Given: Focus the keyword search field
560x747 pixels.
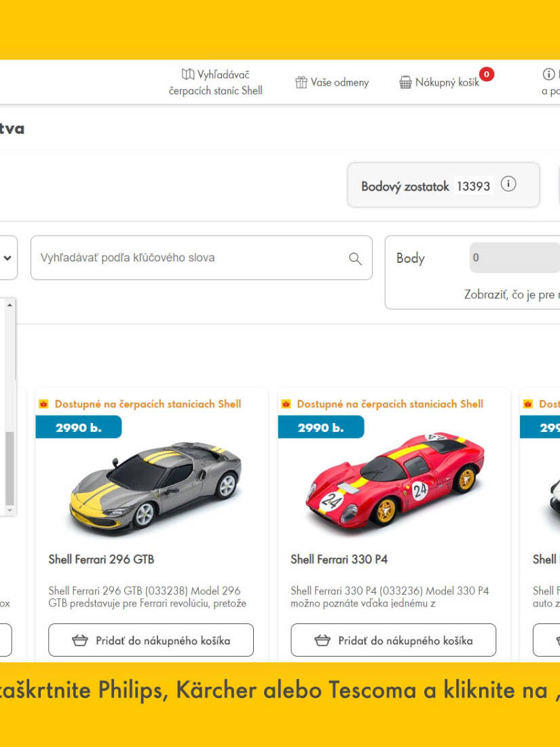Looking at the screenshot, I should click(202, 258).
